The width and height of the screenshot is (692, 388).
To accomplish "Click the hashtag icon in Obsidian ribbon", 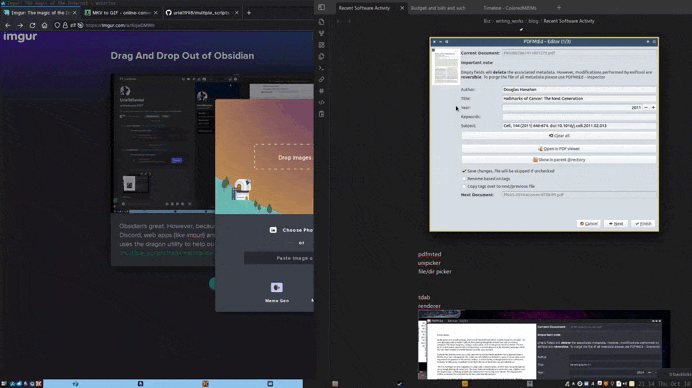I will coord(321,91).
